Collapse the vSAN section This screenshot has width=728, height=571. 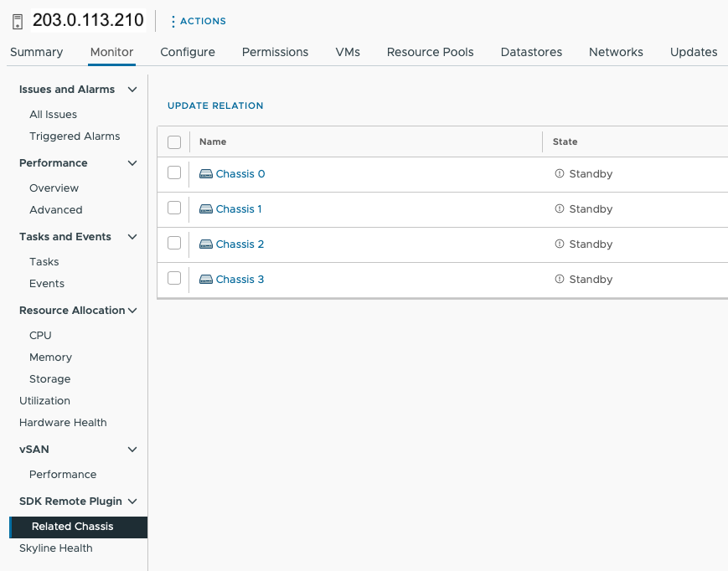coord(132,450)
